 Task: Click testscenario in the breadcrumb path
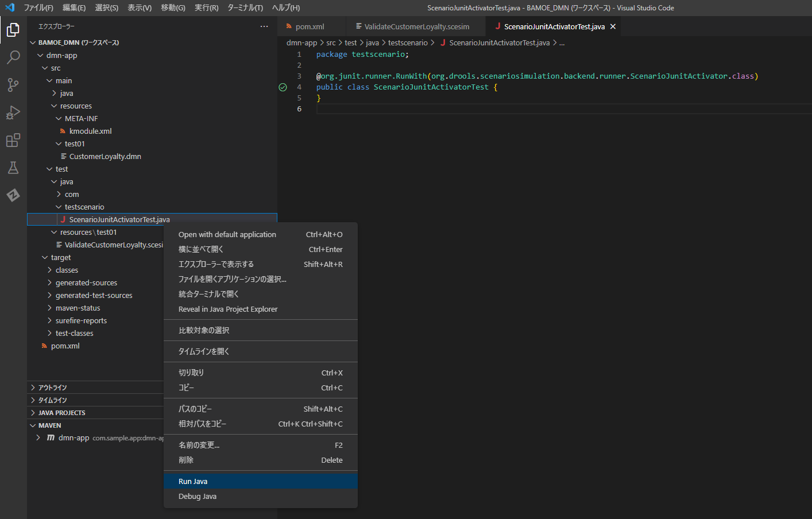click(x=407, y=42)
